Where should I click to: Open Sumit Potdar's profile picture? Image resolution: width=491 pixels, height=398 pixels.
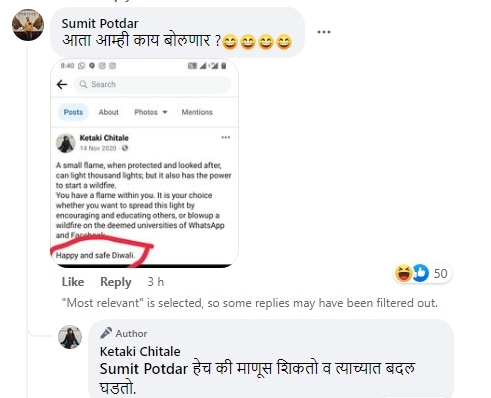tap(28, 25)
